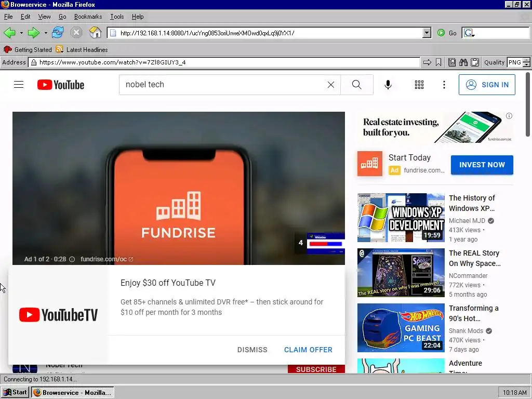Open Getting Started bookmark
This screenshot has width=532, height=399.
pyautogui.click(x=28, y=49)
